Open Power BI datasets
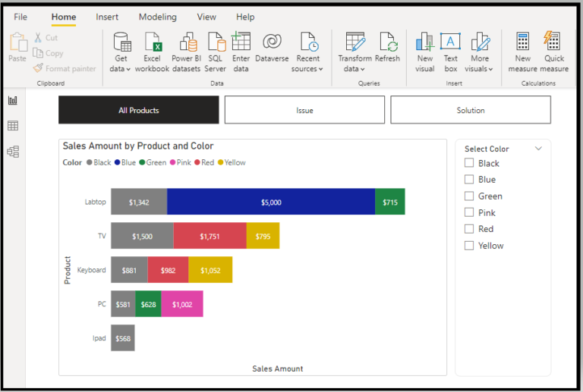 (186, 52)
